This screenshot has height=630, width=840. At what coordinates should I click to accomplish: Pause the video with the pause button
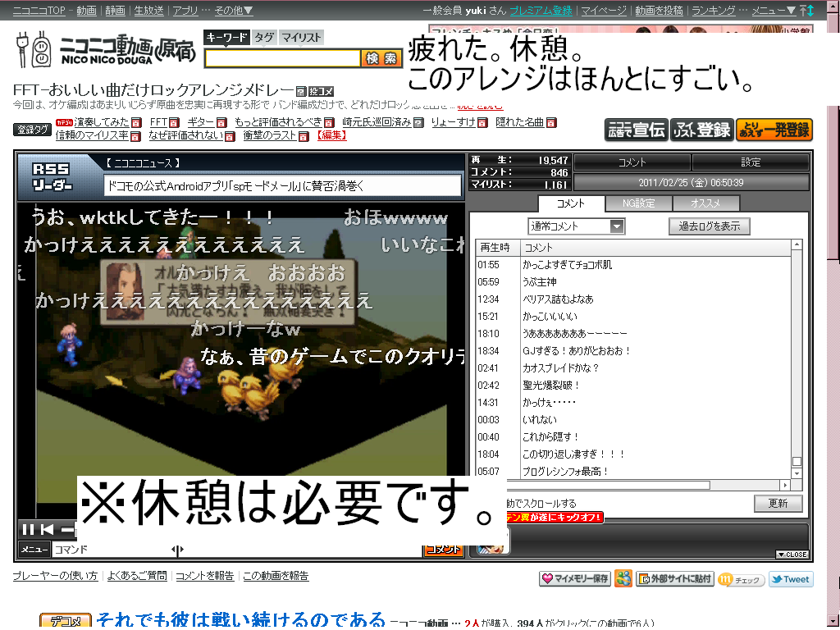(x=28, y=529)
